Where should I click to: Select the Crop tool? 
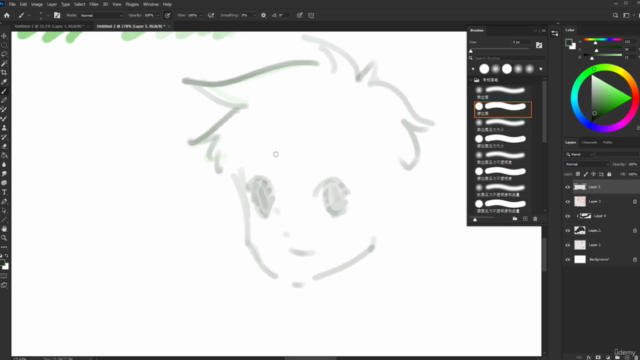(4, 73)
